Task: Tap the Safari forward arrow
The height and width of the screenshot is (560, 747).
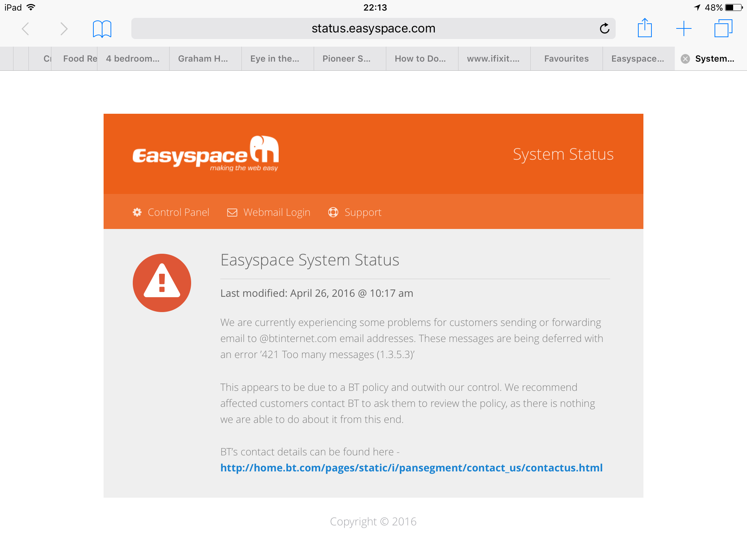Action: (x=64, y=29)
